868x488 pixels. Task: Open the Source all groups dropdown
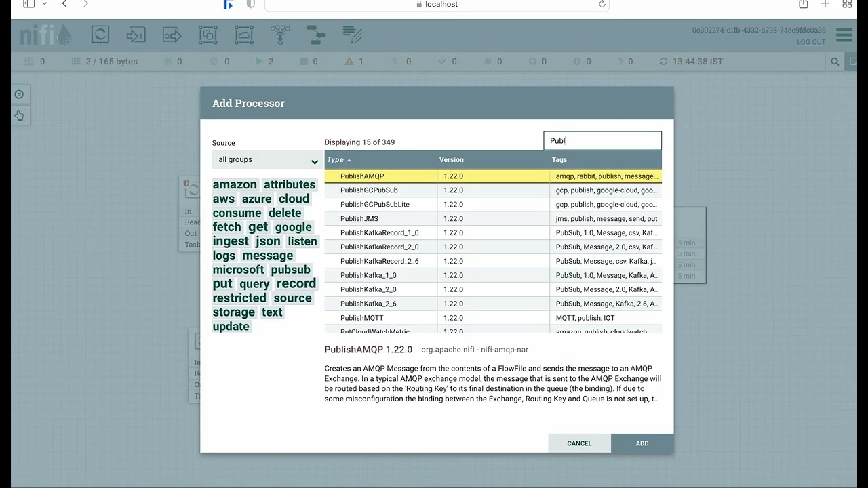pos(266,160)
